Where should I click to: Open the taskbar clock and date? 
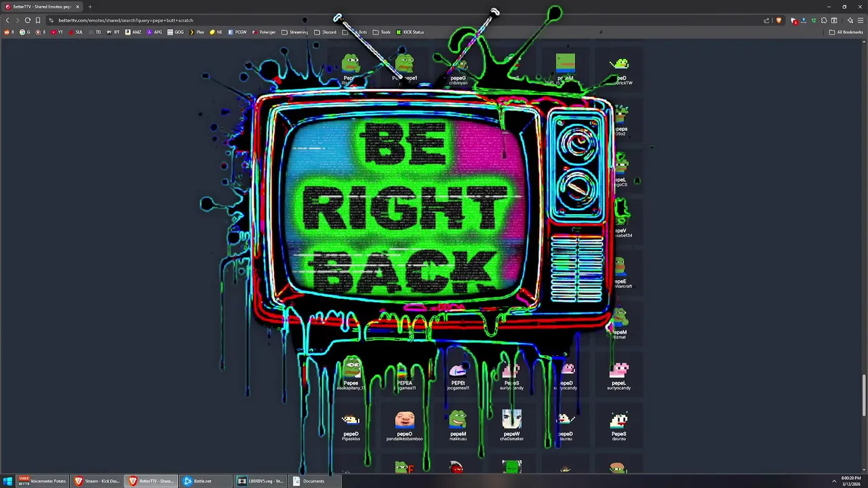click(851, 481)
